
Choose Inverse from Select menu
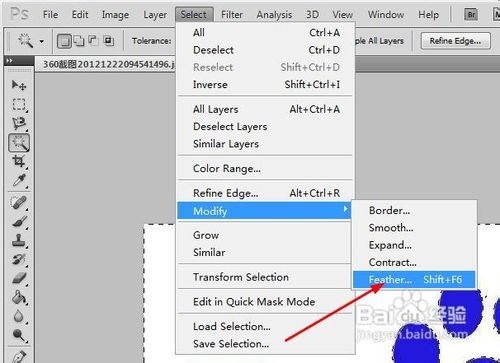coord(265,85)
